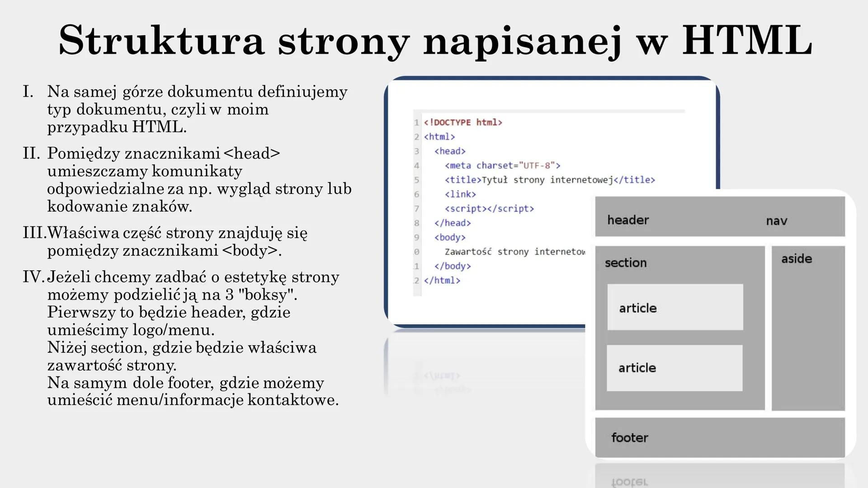Click line number 1 in the code snippet
868x488 pixels.
416,122
